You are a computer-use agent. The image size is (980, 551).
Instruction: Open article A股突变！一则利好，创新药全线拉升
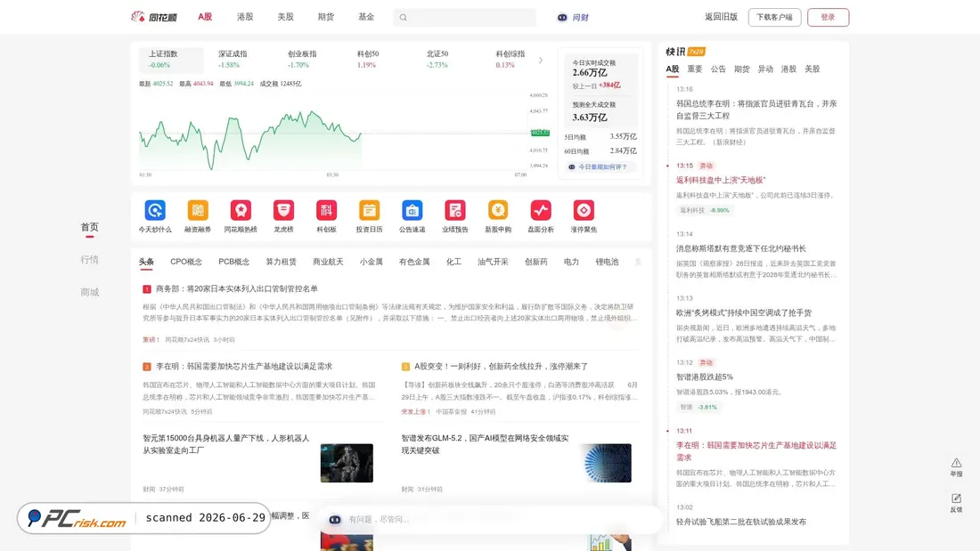pyautogui.click(x=502, y=366)
